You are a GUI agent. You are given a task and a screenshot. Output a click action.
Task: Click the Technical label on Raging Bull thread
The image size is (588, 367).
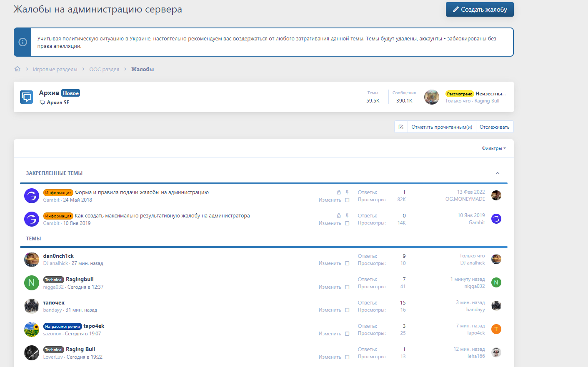click(54, 350)
